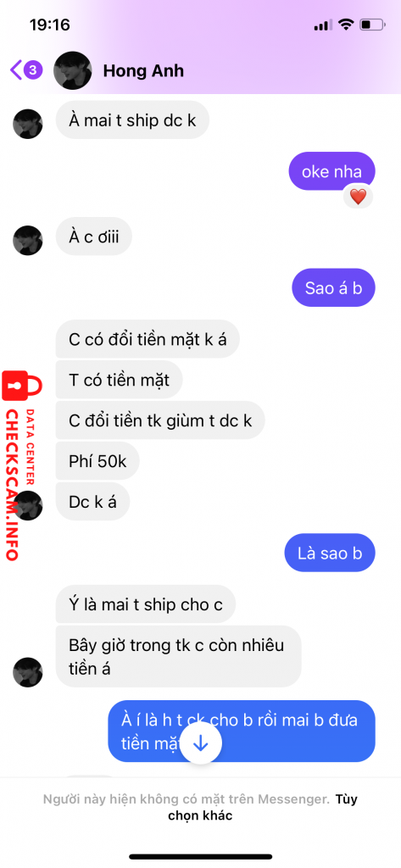401x868 pixels.
Task: Tap avatar beside 'À mai t ship dc k'
Action: 28,124
